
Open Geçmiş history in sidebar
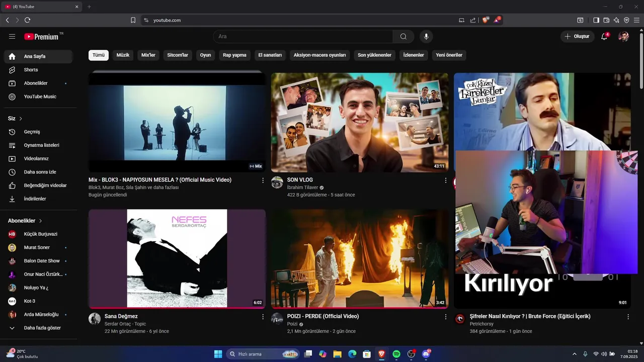[x=38, y=132]
